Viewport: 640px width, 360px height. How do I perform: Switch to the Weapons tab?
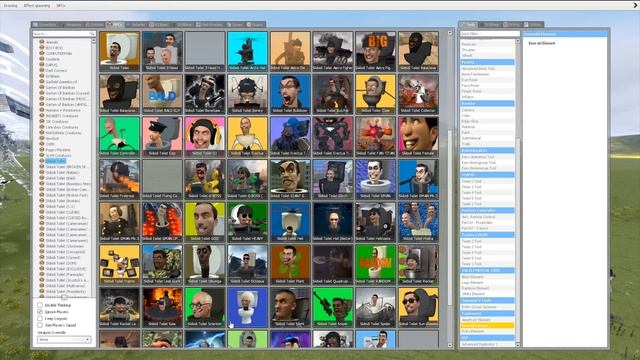(x=72, y=25)
